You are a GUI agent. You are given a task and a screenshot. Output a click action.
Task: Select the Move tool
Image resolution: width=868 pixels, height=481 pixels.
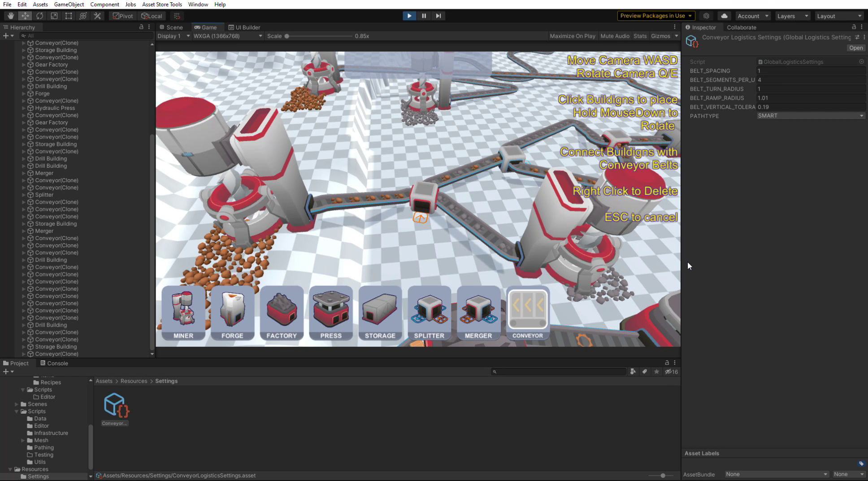tap(25, 16)
